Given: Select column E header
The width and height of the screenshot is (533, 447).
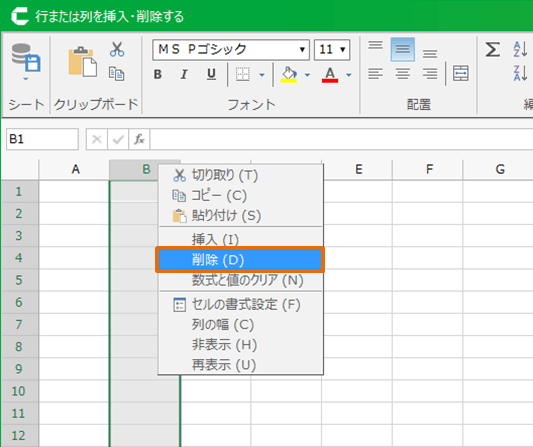Looking at the screenshot, I should point(358,169).
